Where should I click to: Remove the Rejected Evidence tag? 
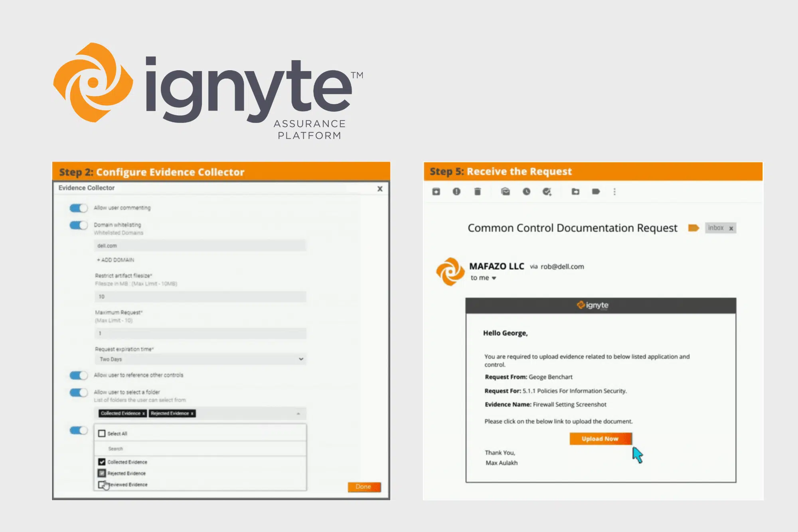click(x=192, y=413)
